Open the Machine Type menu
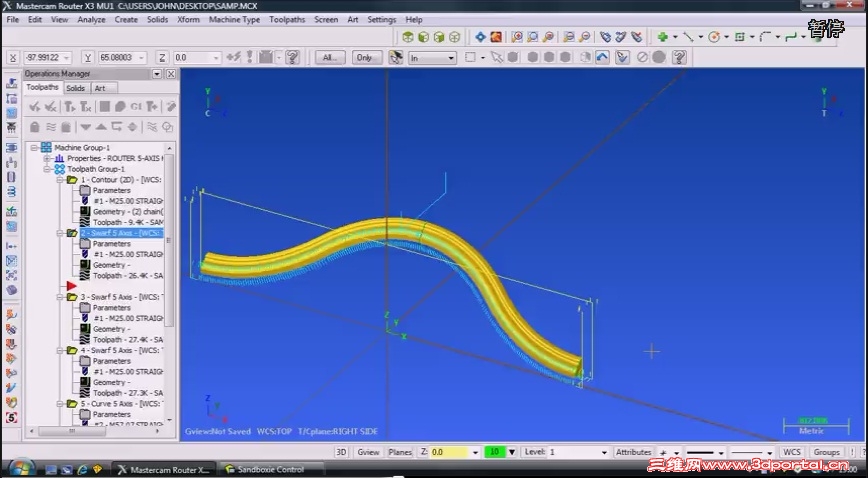Image resolution: width=868 pixels, height=478 pixels. (234, 19)
